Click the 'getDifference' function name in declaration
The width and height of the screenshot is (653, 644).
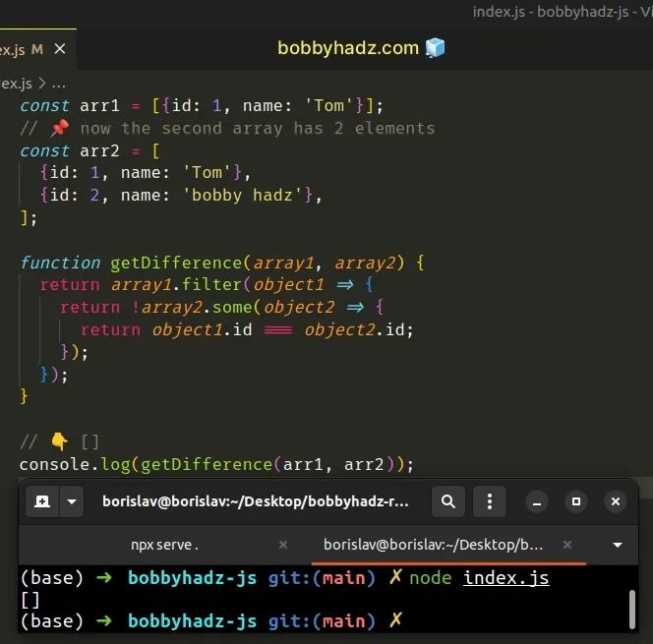[176, 263]
